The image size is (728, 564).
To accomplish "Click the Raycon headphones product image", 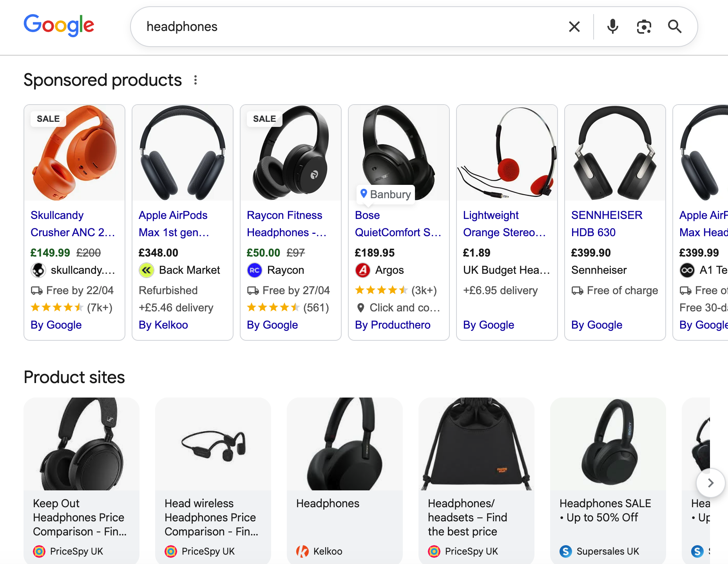I will tap(291, 153).
